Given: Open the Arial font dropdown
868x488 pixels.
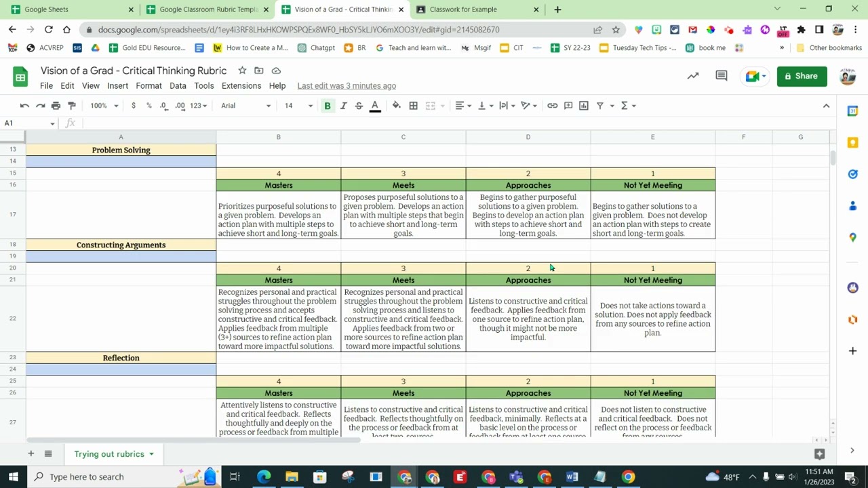Looking at the screenshot, I should 245,106.
